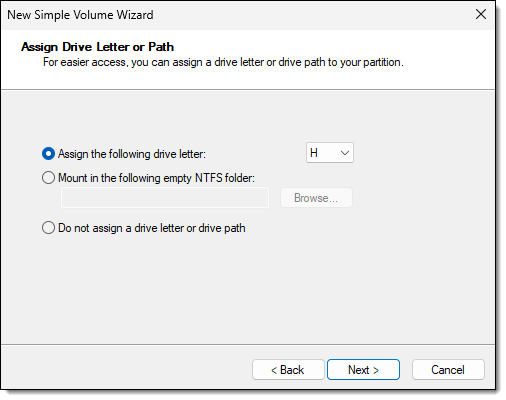506x400 pixels.
Task: Open the drive letter combo box showing H
Action: (x=330, y=153)
